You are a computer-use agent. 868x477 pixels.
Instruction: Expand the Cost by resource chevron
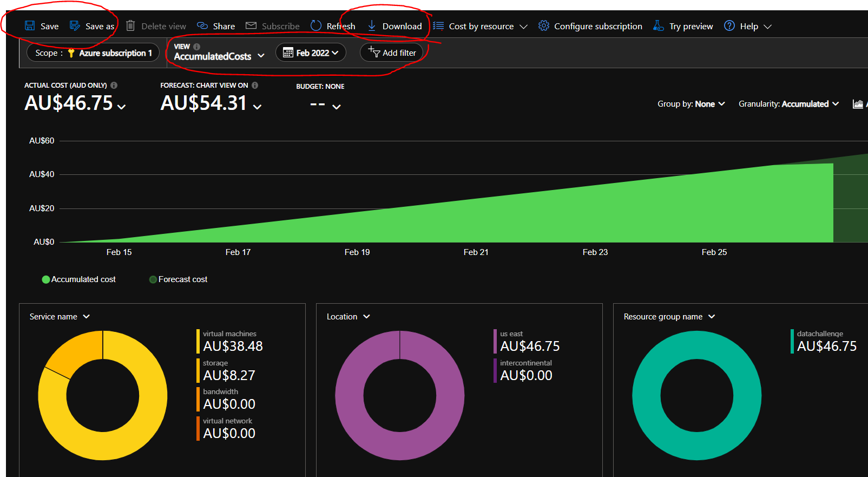point(523,27)
